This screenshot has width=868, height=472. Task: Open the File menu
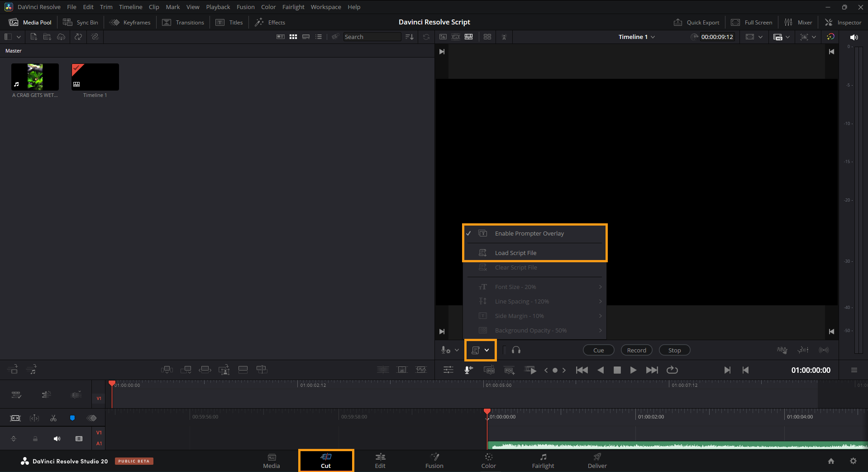click(72, 7)
